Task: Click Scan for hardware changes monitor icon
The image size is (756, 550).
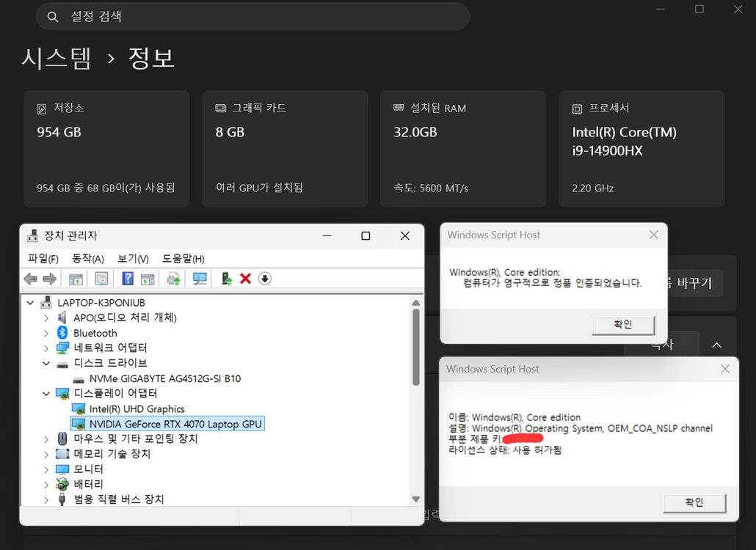Action: 199,279
